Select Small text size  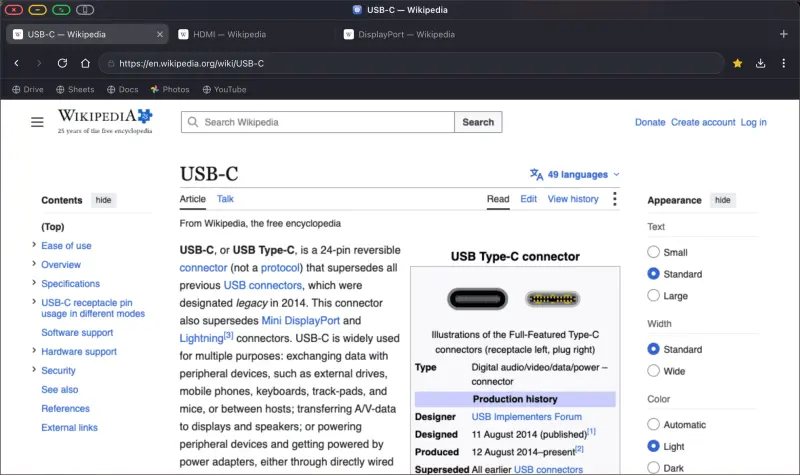pyautogui.click(x=653, y=252)
